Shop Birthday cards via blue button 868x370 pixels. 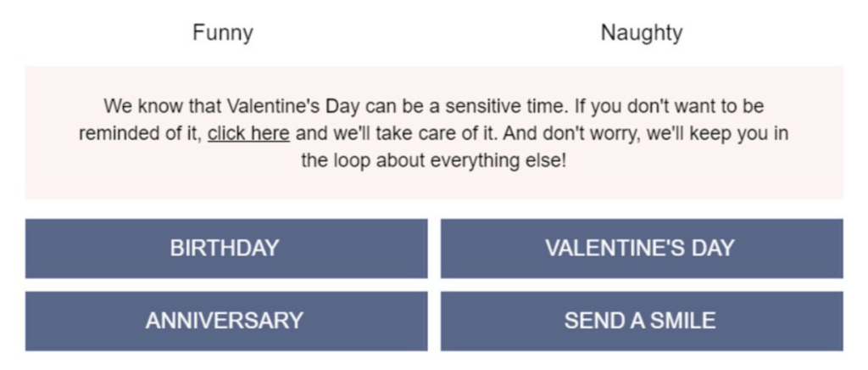pyautogui.click(x=225, y=249)
